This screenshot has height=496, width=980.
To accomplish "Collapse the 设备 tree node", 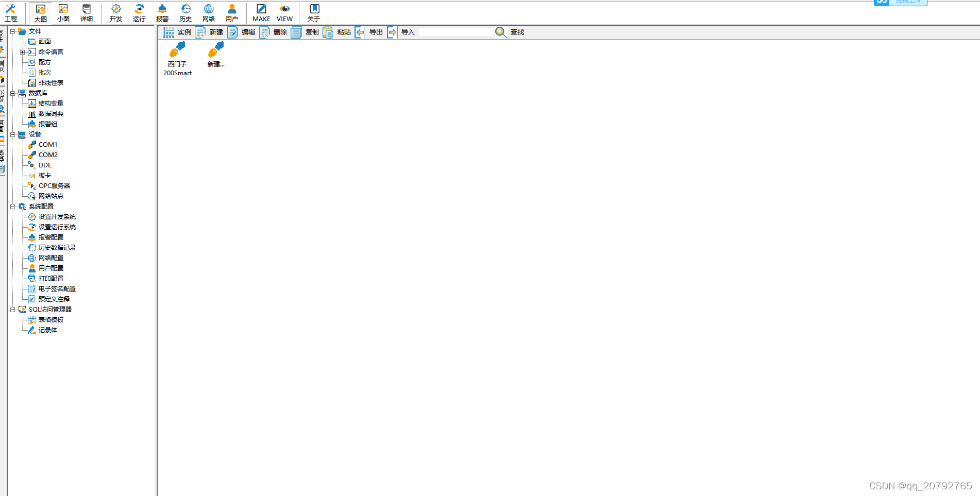I will click(13, 134).
